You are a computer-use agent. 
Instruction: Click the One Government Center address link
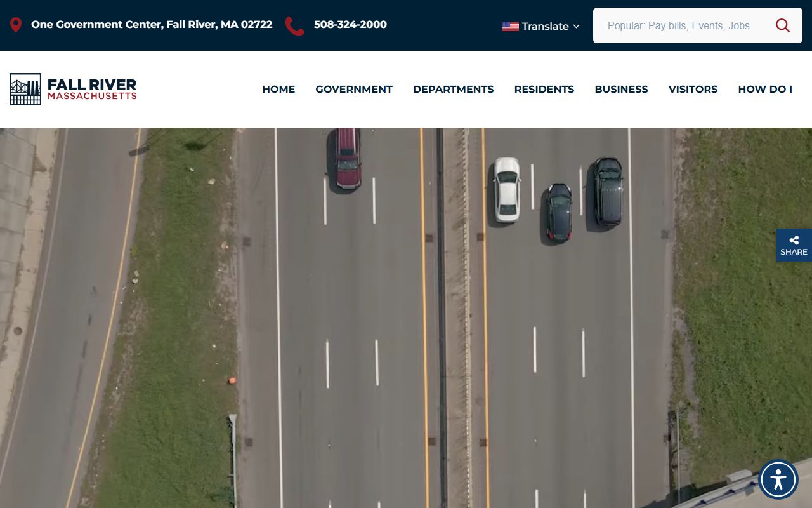(152, 25)
